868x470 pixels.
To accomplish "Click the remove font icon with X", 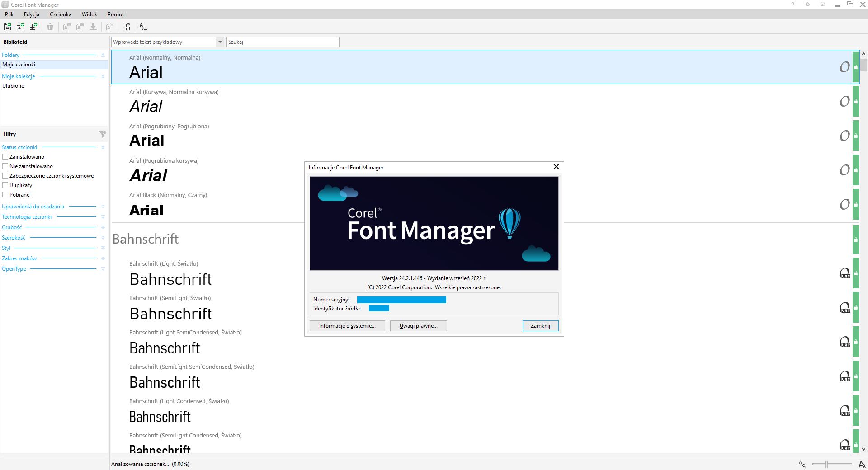I will 109,27.
